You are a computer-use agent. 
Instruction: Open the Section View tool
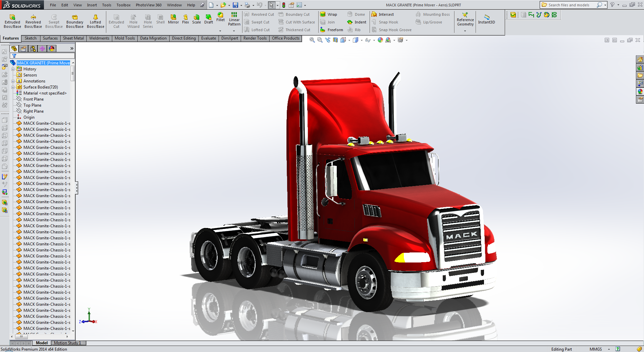(x=335, y=40)
